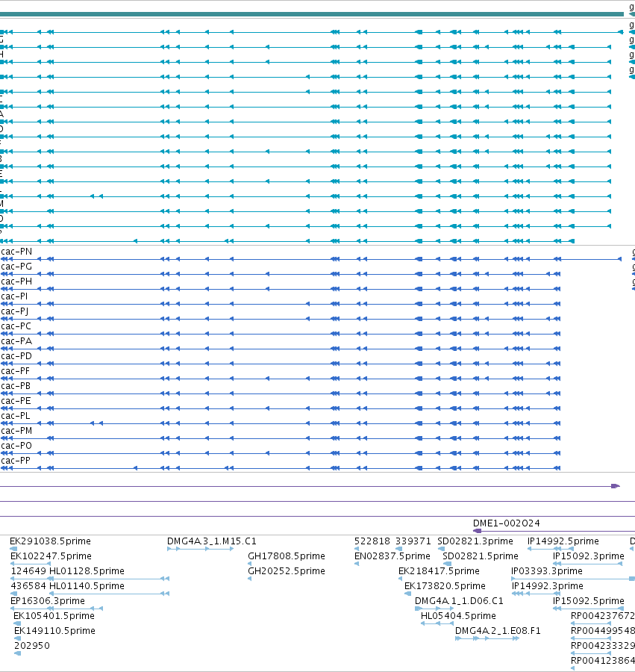Click the thick teal gene bar at top
Viewport: 635px width, 672px height.
(x=312, y=14)
